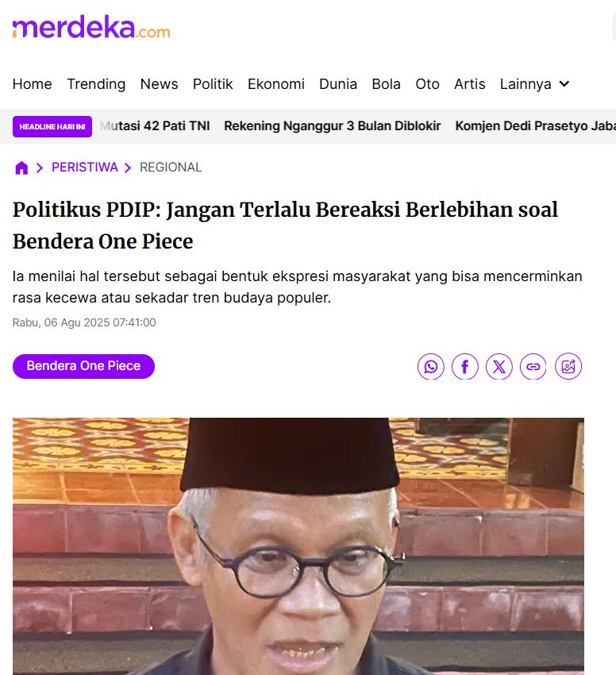Screen dimensions: 616x675
Task: Open merdeka.com logo homepage
Action: tap(91, 28)
